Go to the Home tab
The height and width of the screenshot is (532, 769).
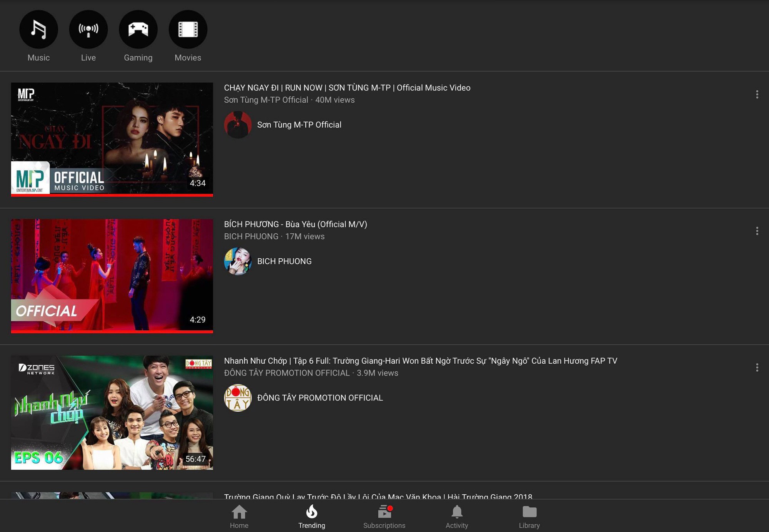pos(239,517)
